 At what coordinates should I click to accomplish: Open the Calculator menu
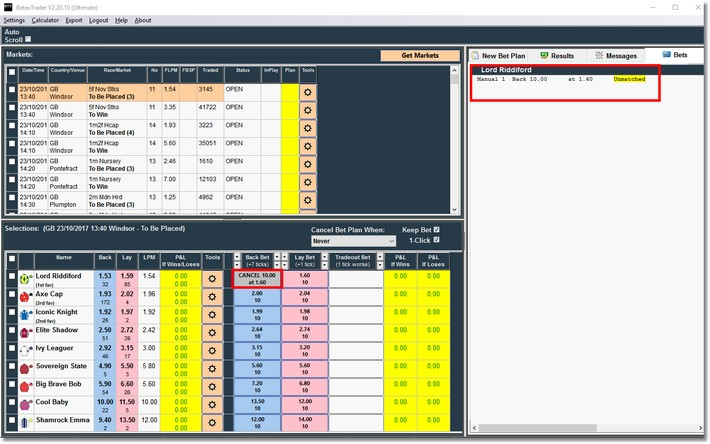click(45, 20)
